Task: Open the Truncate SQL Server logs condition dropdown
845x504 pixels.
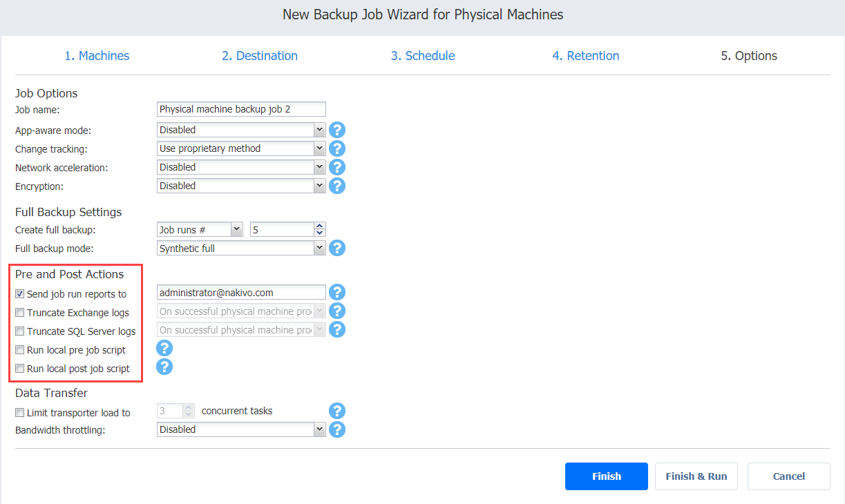Action: tap(241, 330)
